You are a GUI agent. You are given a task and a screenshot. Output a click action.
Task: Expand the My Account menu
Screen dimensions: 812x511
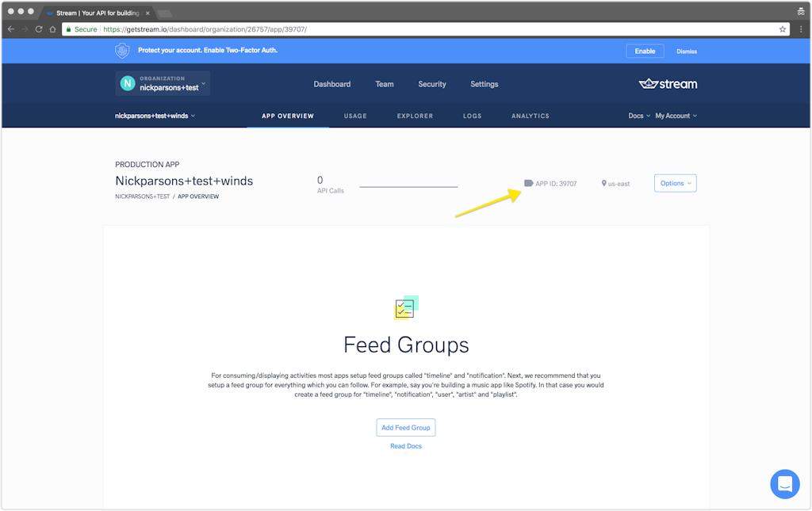[676, 116]
